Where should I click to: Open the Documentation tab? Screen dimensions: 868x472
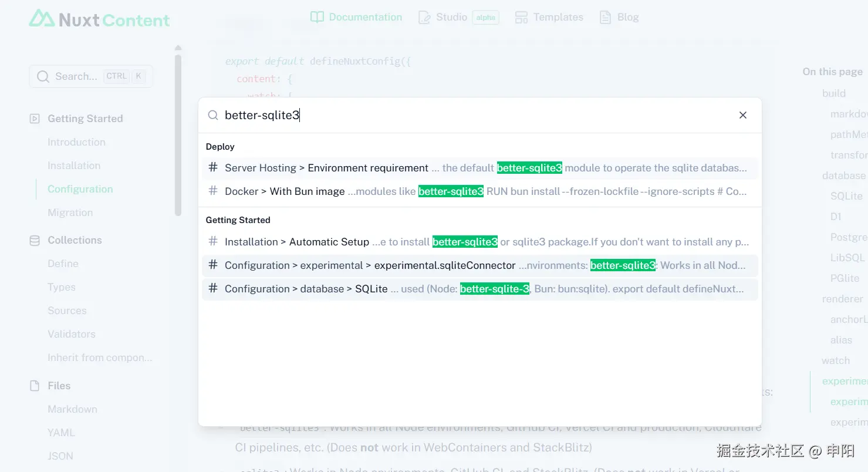click(356, 17)
